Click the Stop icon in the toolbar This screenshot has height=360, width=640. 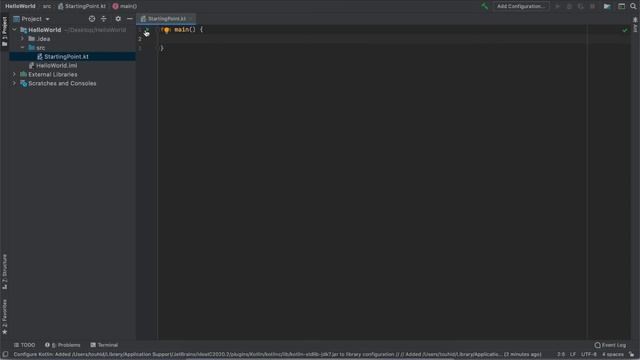[x=593, y=6]
